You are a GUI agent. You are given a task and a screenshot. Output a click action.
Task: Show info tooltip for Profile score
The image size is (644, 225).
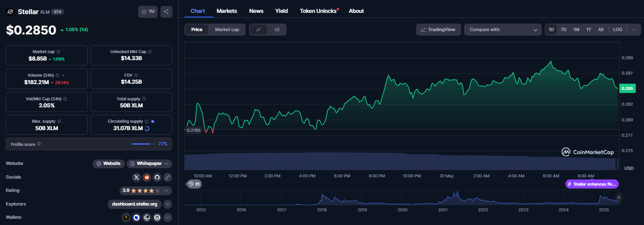pyautogui.click(x=39, y=144)
